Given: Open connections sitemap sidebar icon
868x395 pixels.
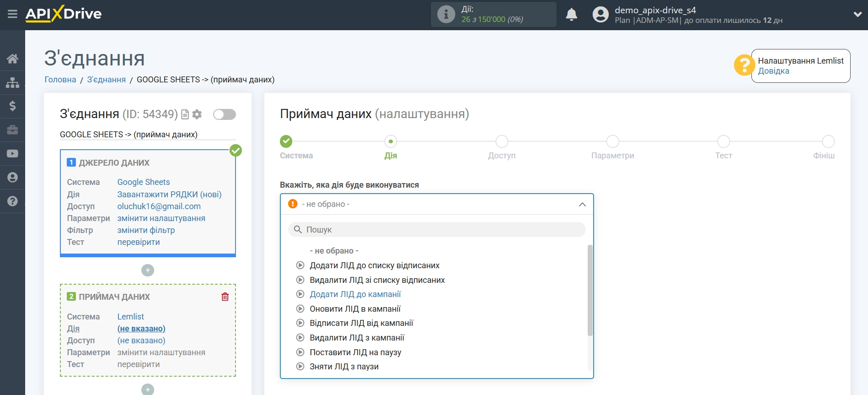Looking at the screenshot, I should (12, 82).
